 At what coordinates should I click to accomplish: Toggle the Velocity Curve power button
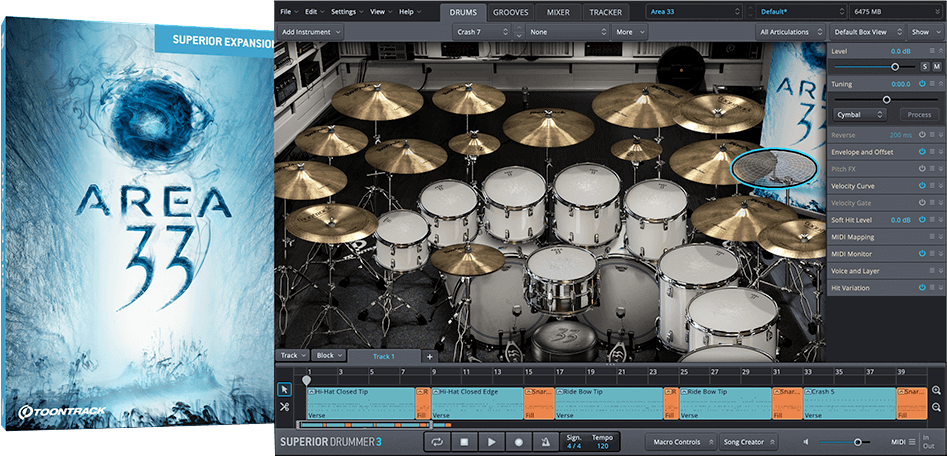[x=922, y=186]
